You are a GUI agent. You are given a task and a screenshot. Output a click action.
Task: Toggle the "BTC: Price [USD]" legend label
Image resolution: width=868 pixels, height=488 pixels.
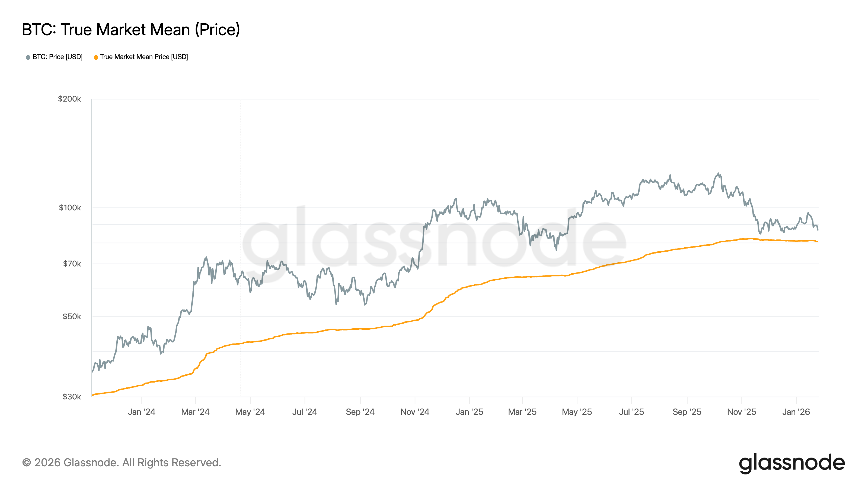pos(57,57)
